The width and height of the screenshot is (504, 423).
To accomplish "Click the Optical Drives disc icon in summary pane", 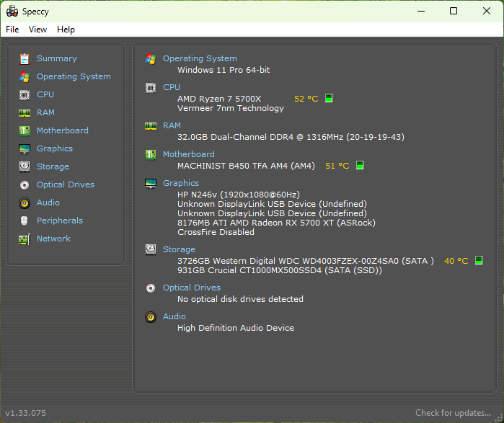I will coord(151,288).
